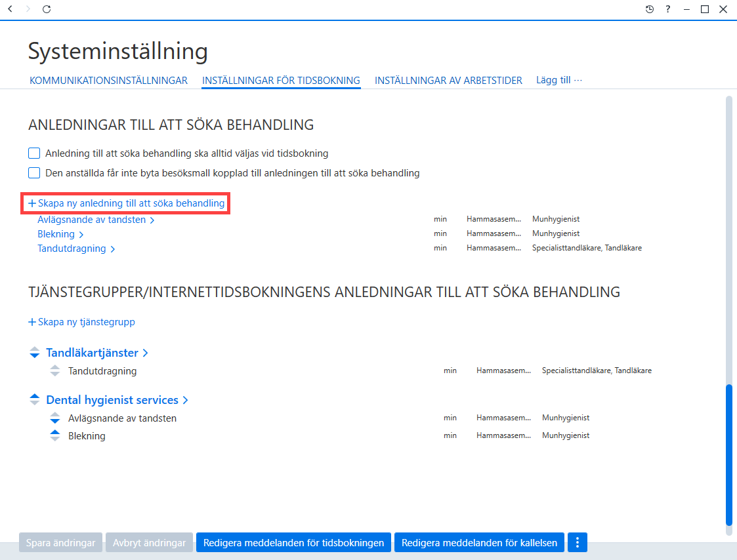Open the history clock icon
This screenshot has height=560, width=737.
(650, 9)
